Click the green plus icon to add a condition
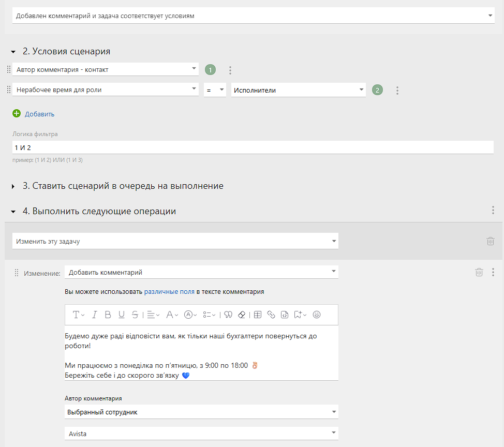This screenshot has height=447, width=504. (17, 113)
